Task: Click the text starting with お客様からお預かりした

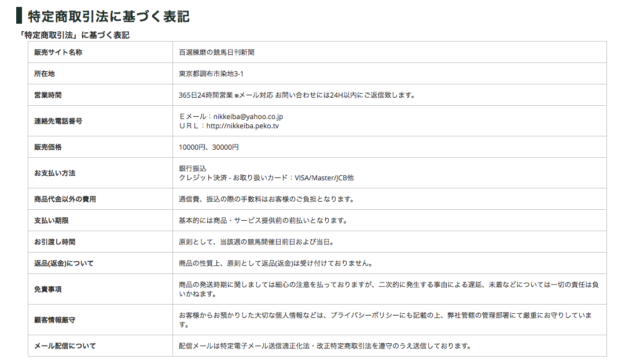Action: [x=385, y=320]
